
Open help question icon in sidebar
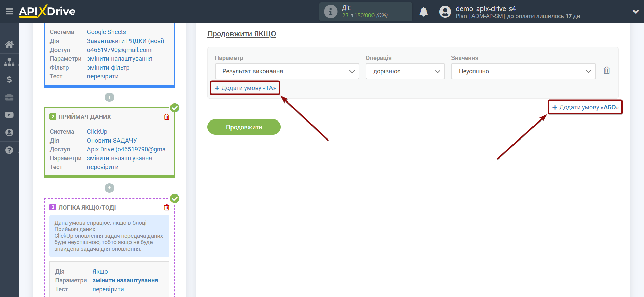9,150
